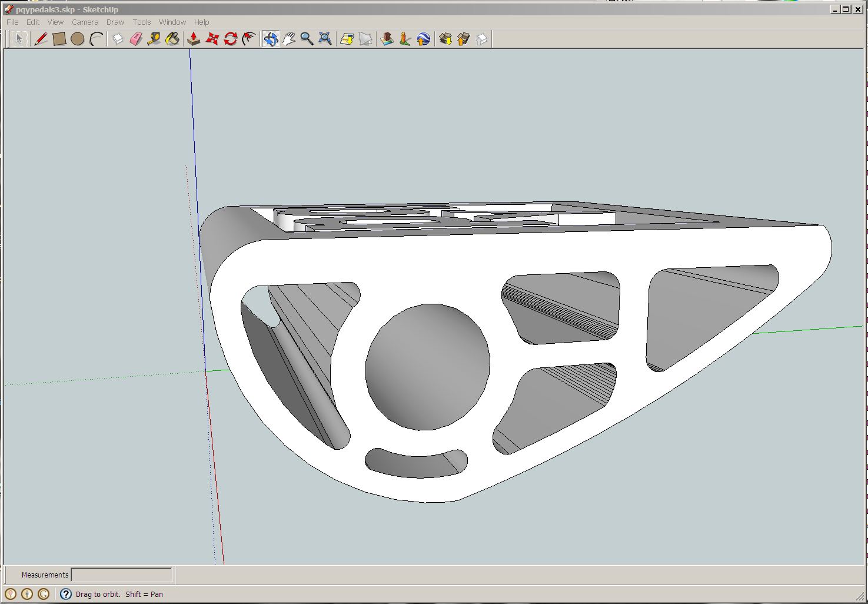Click the Share Component icon
Viewport: 868px width, 604px height.
point(481,39)
